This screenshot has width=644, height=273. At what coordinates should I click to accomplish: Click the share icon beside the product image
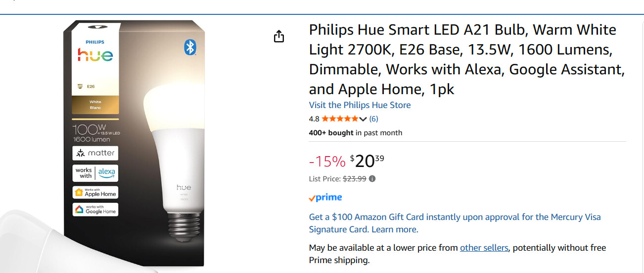[x=279, y=37]
